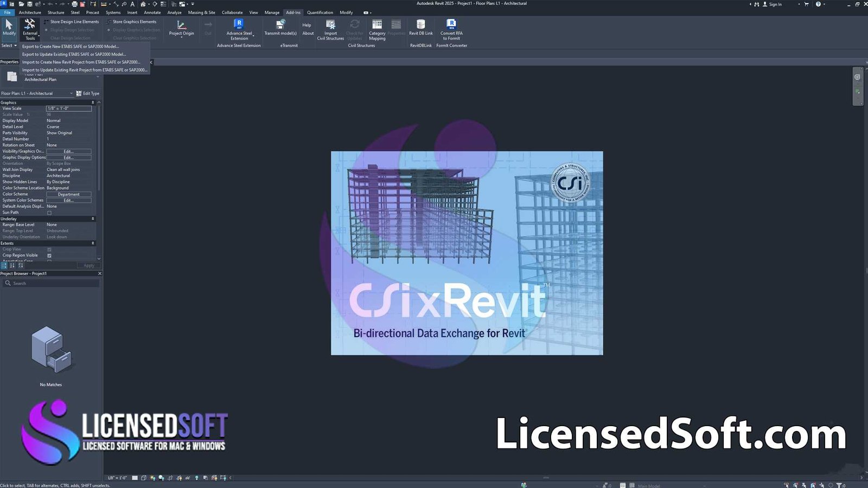
Task: Open the view scale 1/8" = 1'-0" selector in view bar
Action: 117,478
